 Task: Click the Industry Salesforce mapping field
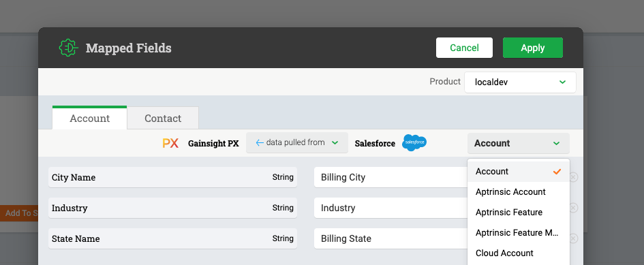click(390, 208)
